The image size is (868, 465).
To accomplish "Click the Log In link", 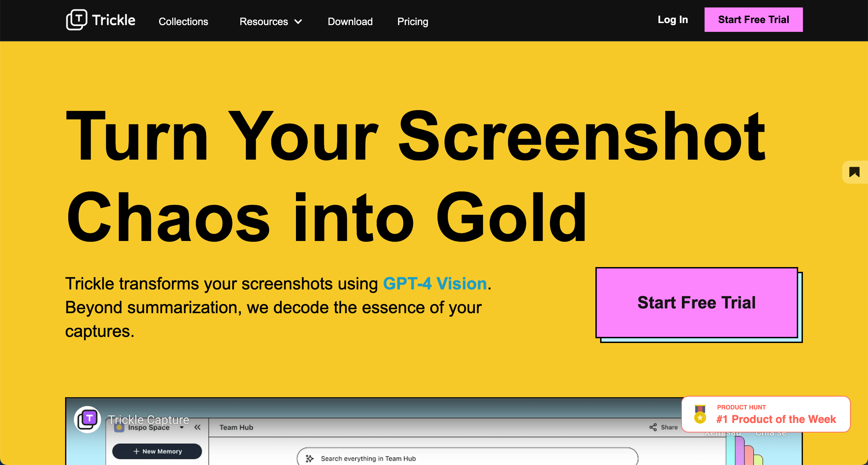I will click(673, 20).
